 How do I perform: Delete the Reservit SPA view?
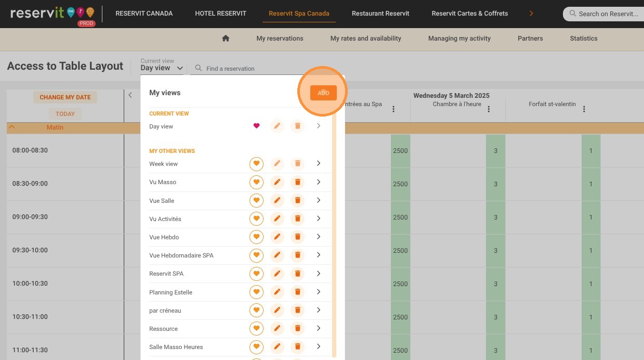pyautogui.click(x=298, y=274)
